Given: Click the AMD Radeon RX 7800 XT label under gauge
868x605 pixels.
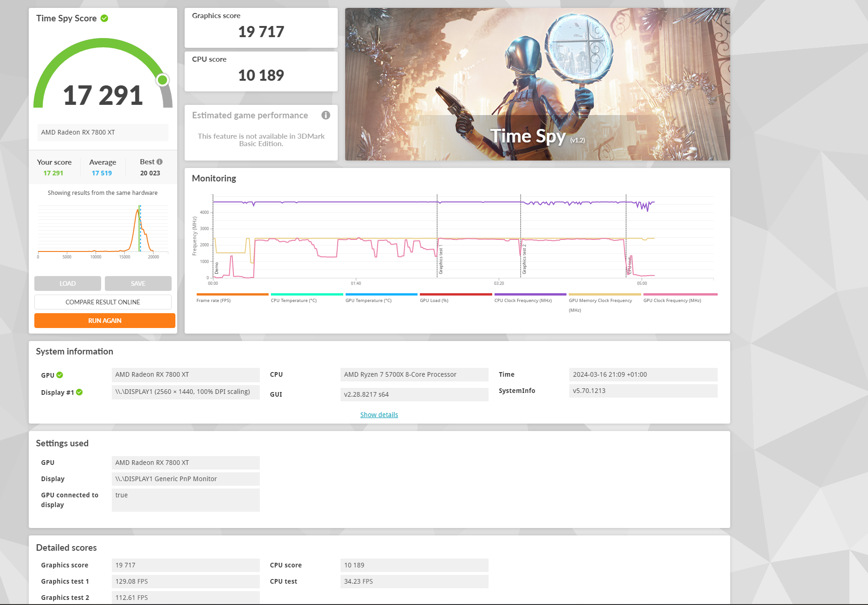Looking at the screenshot, I should (103, 132).
